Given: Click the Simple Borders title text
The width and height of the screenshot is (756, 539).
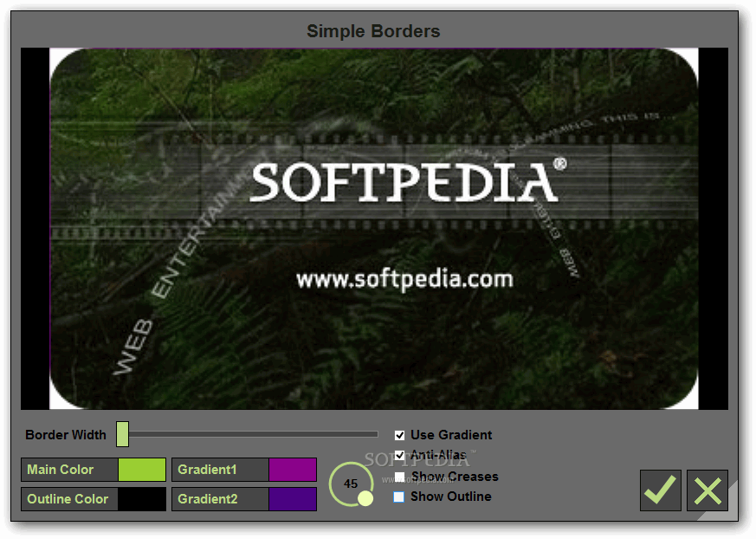Looking at the screenshot, I should tap(373, 31).
